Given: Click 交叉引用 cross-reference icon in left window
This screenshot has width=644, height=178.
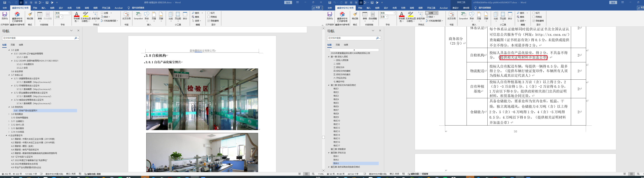Looking at the screenshot, I should click(126, 16).
